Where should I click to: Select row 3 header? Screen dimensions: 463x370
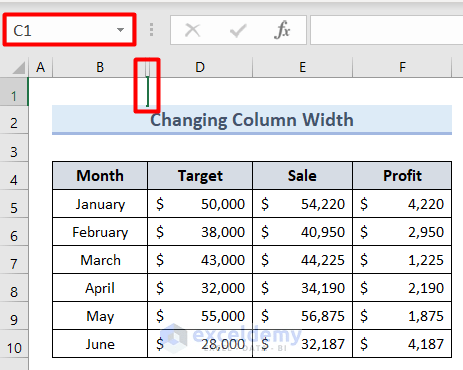pos(14,148)
